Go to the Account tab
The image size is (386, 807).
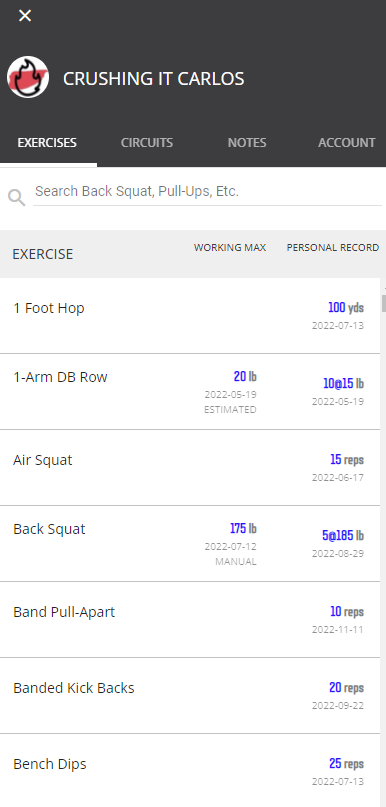[346, 143]
